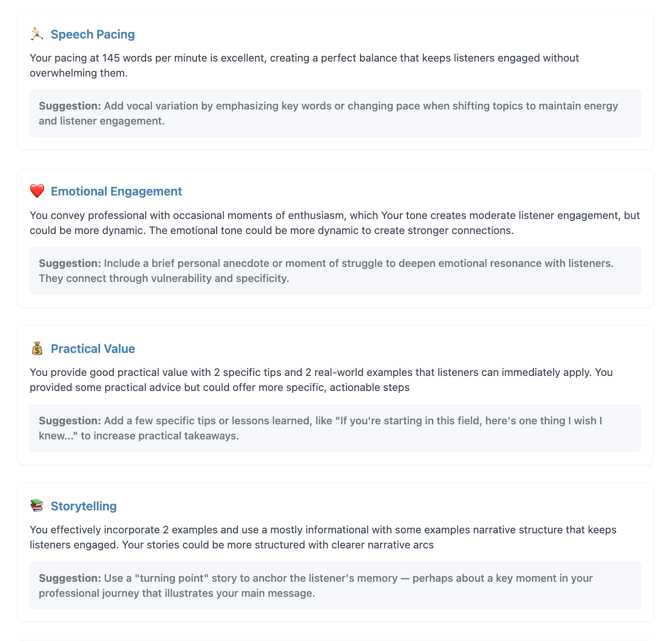Select the Storytelling heading
Image resolution: width=672 pixels, height=641 pixels.
coord(84,506)
